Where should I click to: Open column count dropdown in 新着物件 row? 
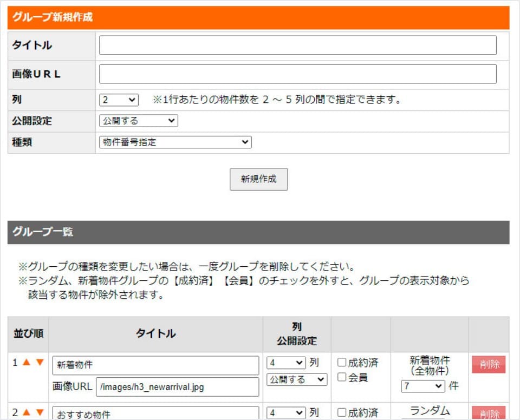pos(286,363)
